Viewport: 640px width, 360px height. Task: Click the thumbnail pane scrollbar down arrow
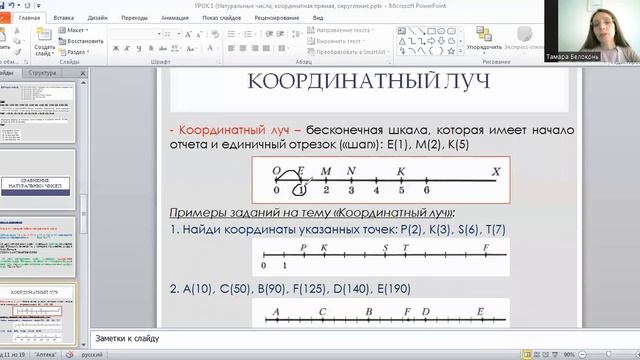point(84,344)
